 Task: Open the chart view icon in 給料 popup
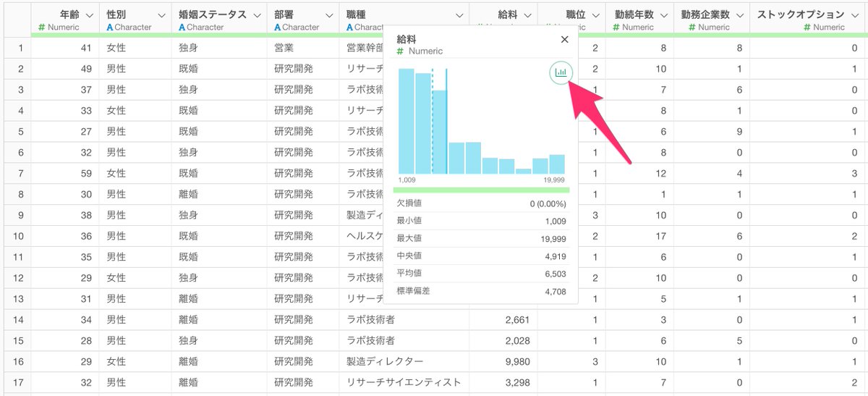(x=561, y=72)
